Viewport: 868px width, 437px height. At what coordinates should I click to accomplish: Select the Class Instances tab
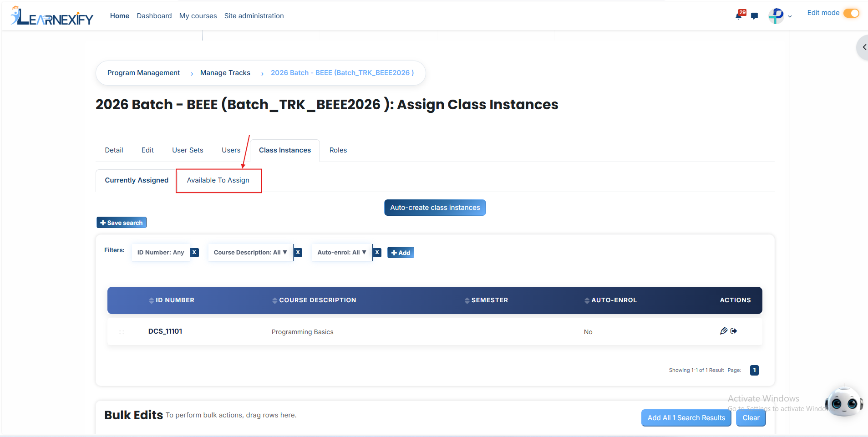tap(285, 150)
